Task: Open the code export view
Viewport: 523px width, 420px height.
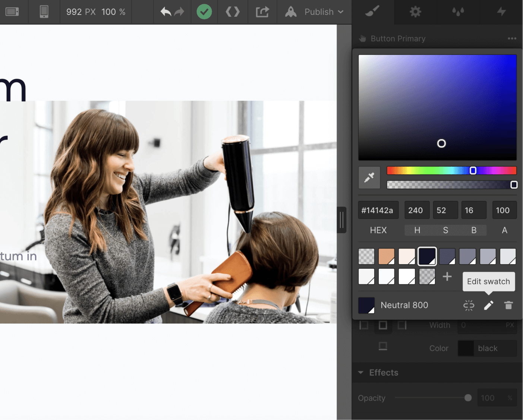Action: click(x=233, y=12)
